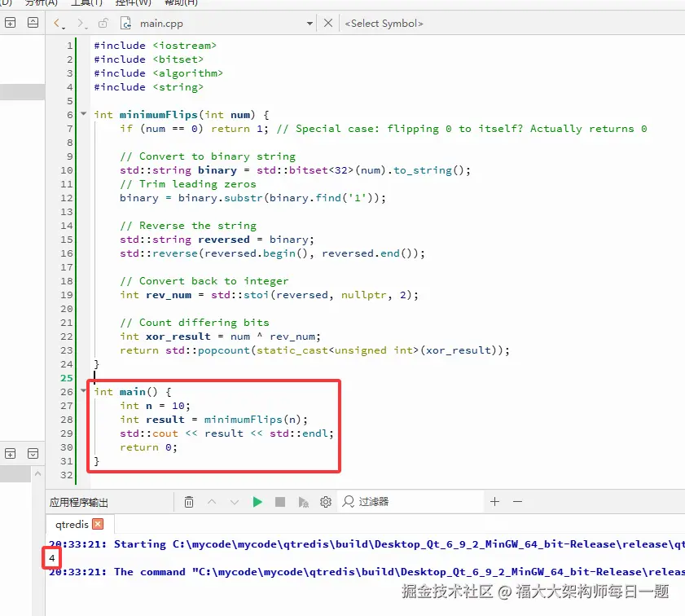Click bitset<32> in line 10
Image resolution: width=685 pixels, height=616 pixels.
pos(321,170)
